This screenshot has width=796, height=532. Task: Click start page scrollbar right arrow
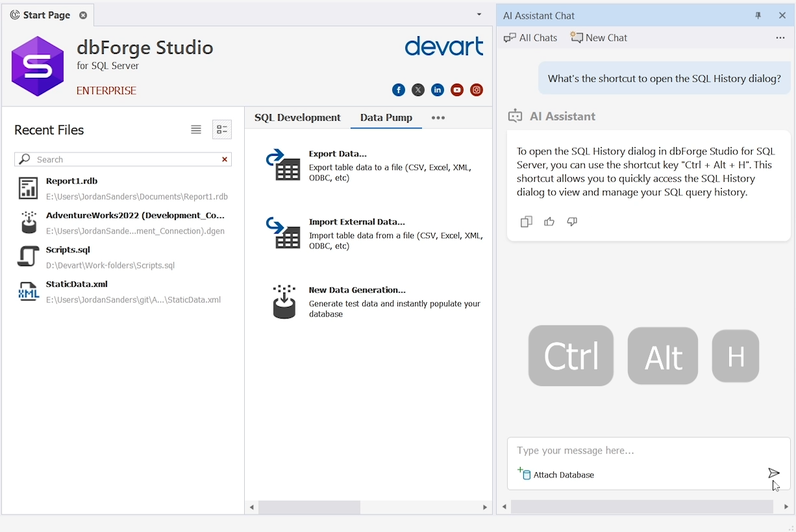pos(485,507)
